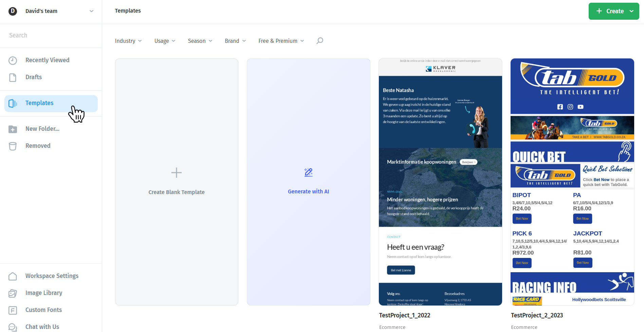Click the Create Blank Template card
This screenshot has width=644, height=332.
click(177, 182)
